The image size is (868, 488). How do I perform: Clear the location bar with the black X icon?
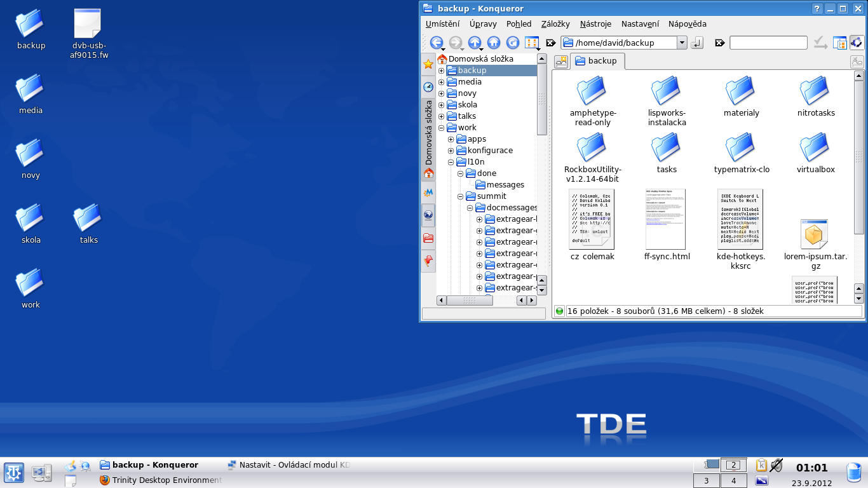(x=551, y=43)
